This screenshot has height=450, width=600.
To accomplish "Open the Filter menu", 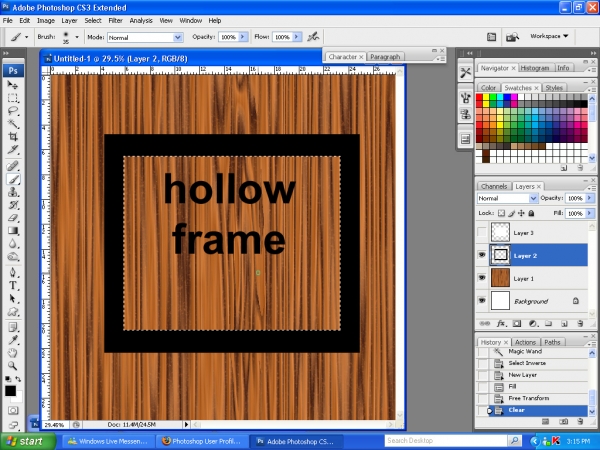I will (x=115, y=21).
